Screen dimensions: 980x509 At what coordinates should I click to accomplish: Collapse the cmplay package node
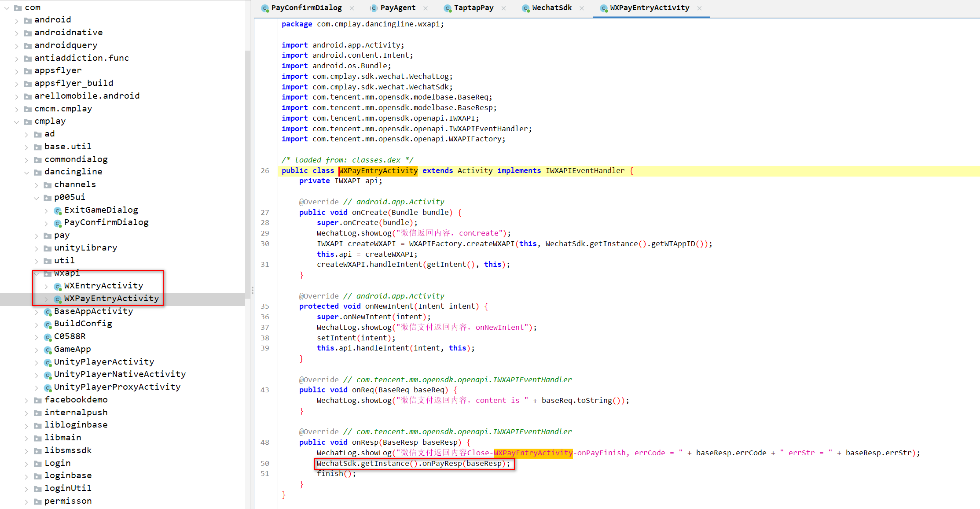[16, 122]
